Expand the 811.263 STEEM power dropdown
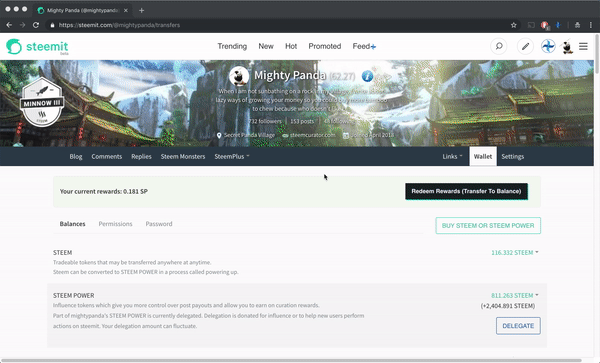 pyautogui.click(x=515, y=295)
